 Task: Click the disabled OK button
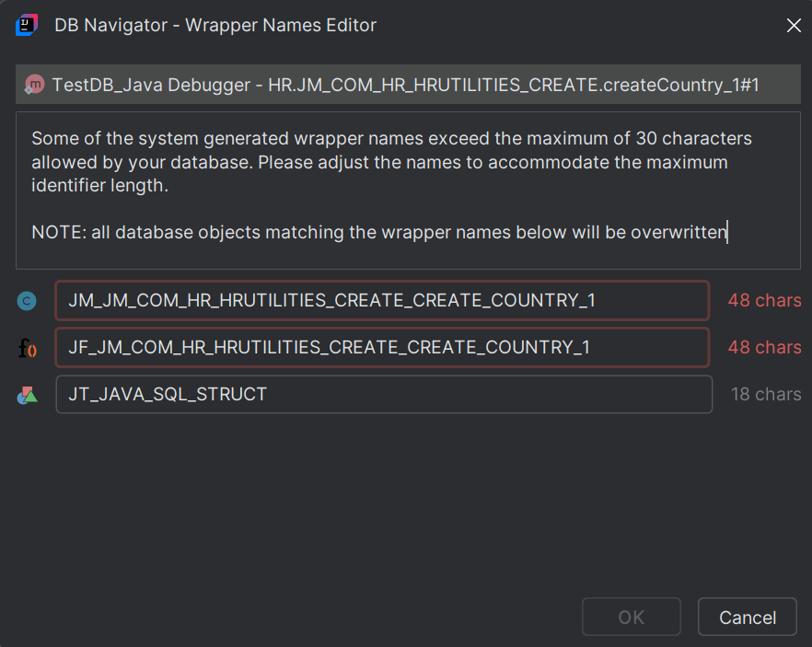(631, 617)
